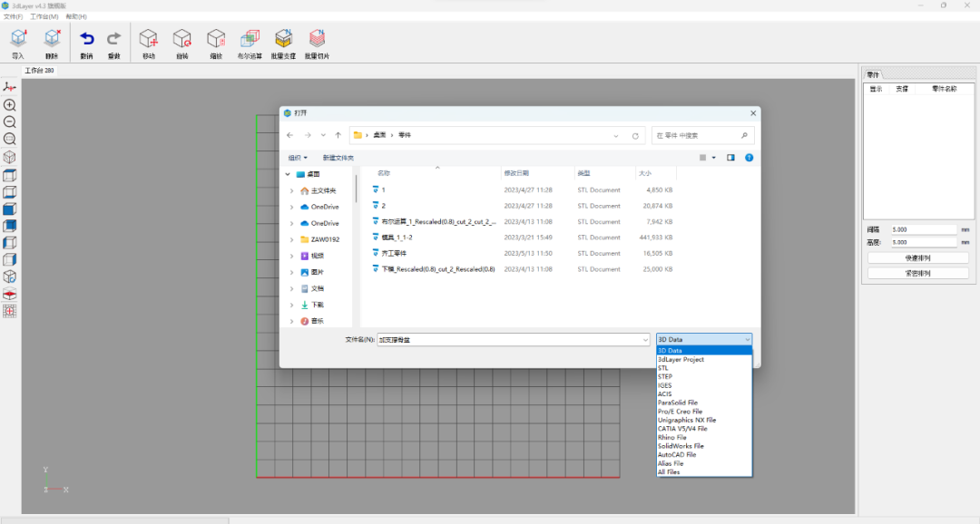The image size is (980, 524).
Task: Click the New Folder (新建文件夹) button
Action: pyautogui.click(x=338, y=158)
